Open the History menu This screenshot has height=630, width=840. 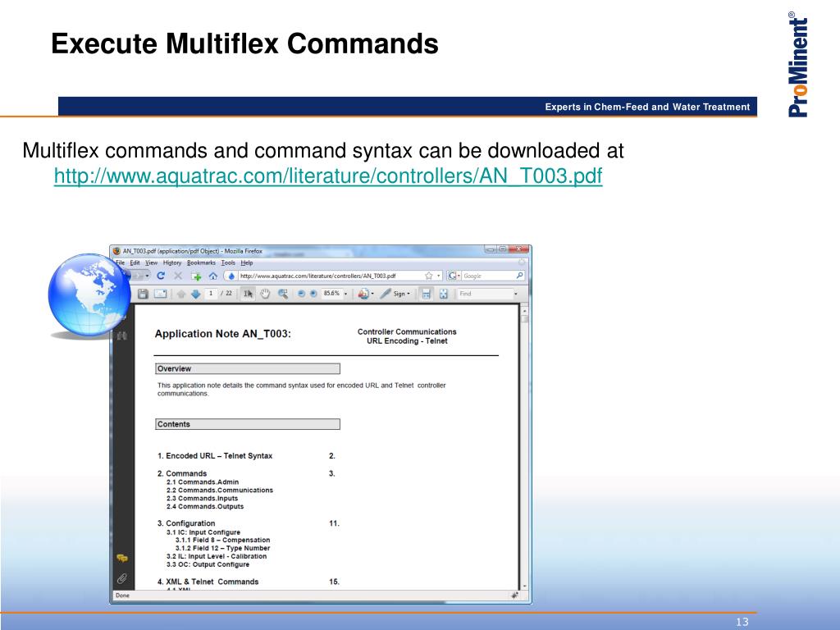click(172, 262)
